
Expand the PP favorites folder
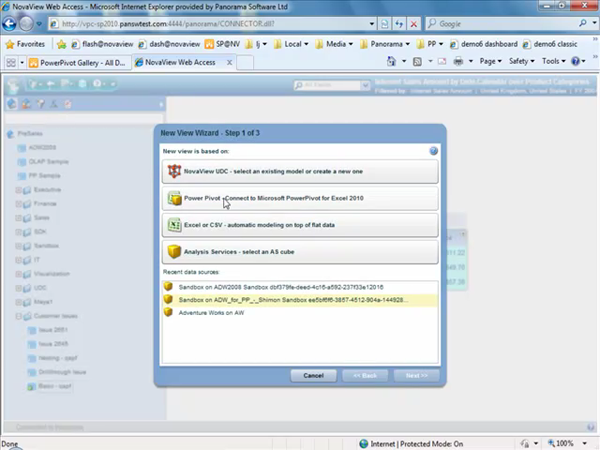(430, 44)
